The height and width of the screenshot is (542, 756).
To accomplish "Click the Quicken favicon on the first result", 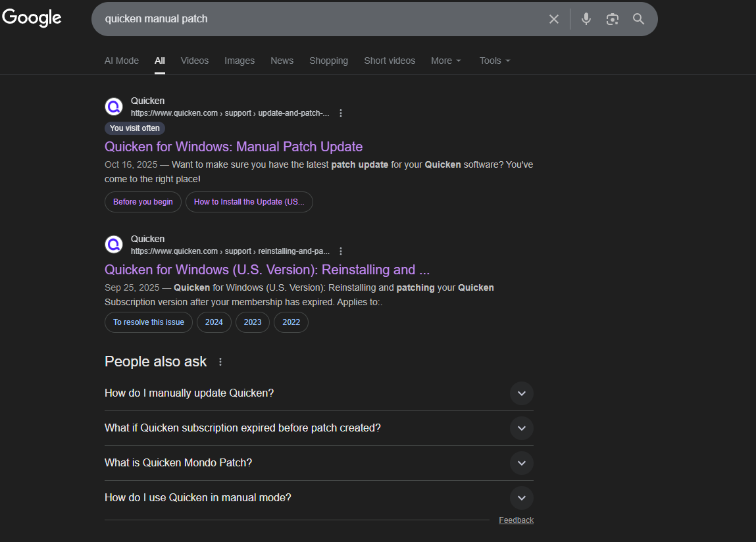I will coord(113,106).
